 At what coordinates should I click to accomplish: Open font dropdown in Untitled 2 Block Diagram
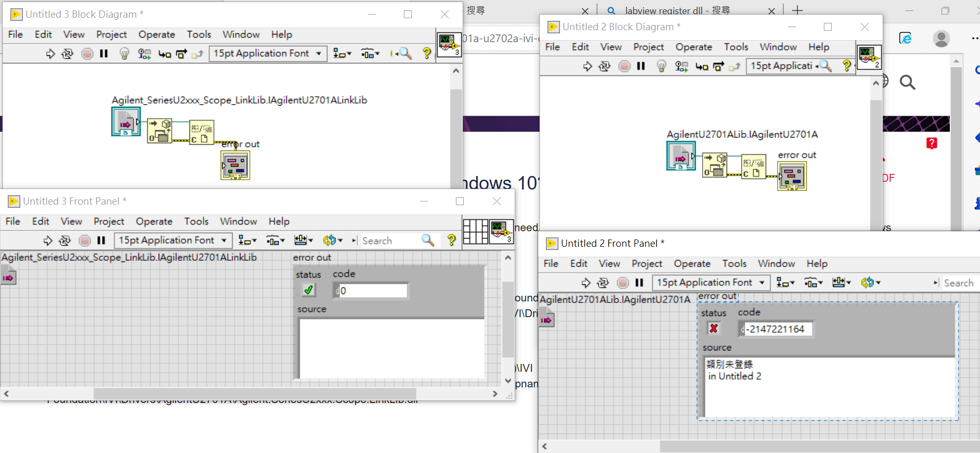point(781,66)
